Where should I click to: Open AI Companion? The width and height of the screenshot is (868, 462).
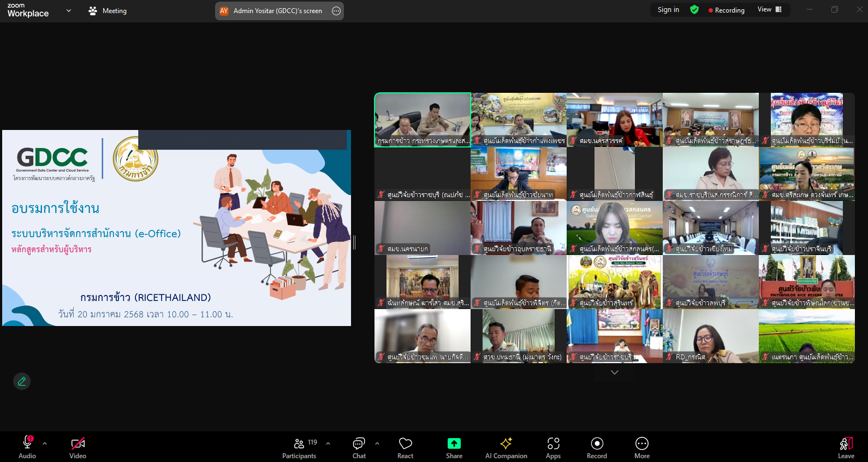click(x=506, y=447)
